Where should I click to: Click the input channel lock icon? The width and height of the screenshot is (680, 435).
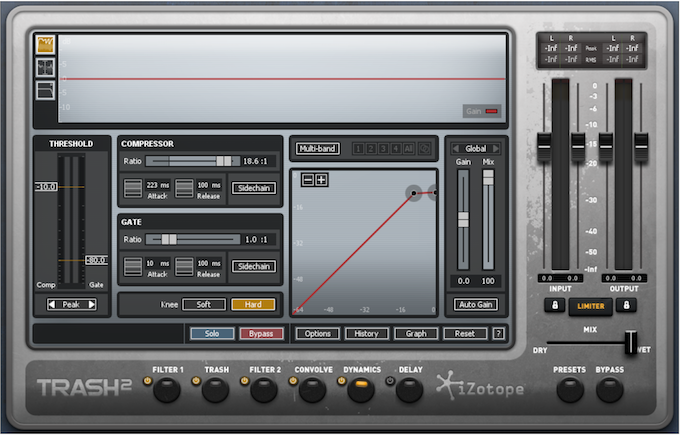(x=555, y=305)
